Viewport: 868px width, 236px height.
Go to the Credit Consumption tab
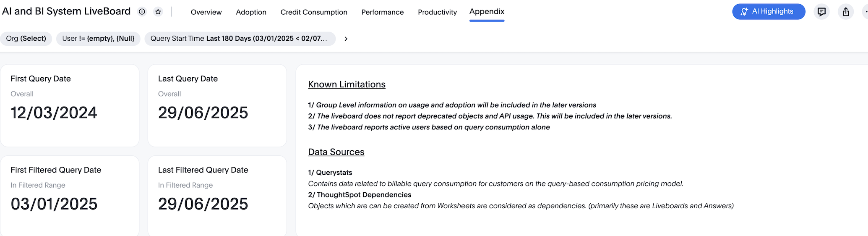click(x=313, y=12)
